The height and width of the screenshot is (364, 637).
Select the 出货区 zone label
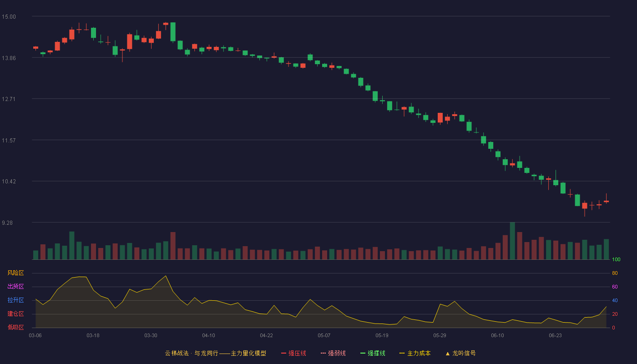click(15, 287)
